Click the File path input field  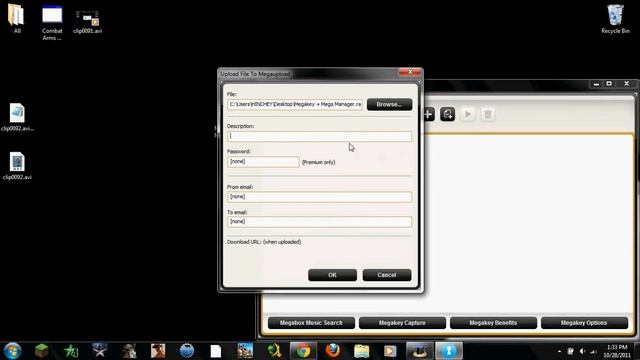[295, 104]
